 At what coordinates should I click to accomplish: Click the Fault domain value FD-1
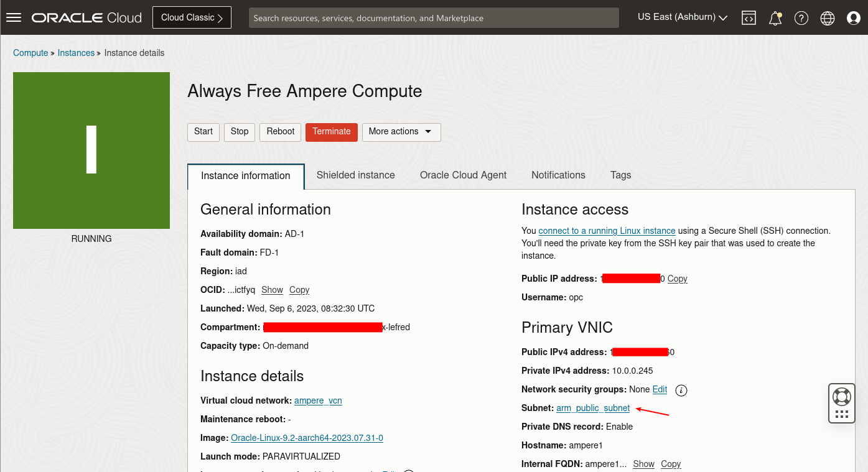coord(269,252)
